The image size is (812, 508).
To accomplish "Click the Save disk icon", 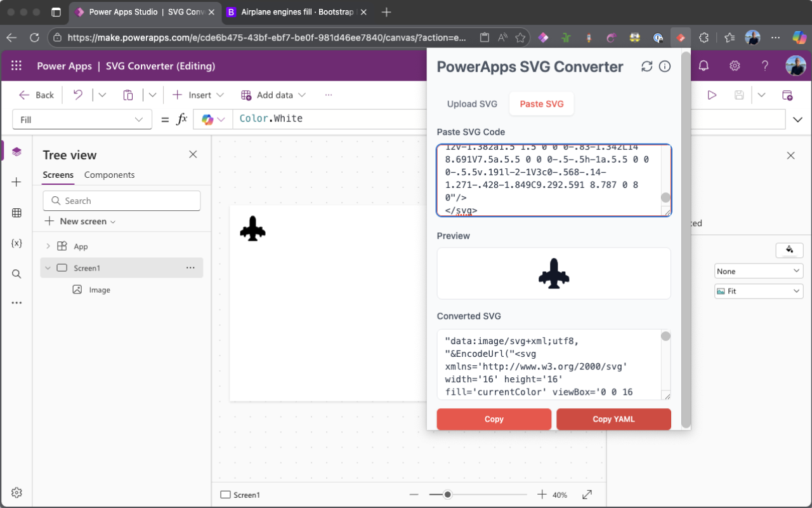I will click(x=739, y=95).
